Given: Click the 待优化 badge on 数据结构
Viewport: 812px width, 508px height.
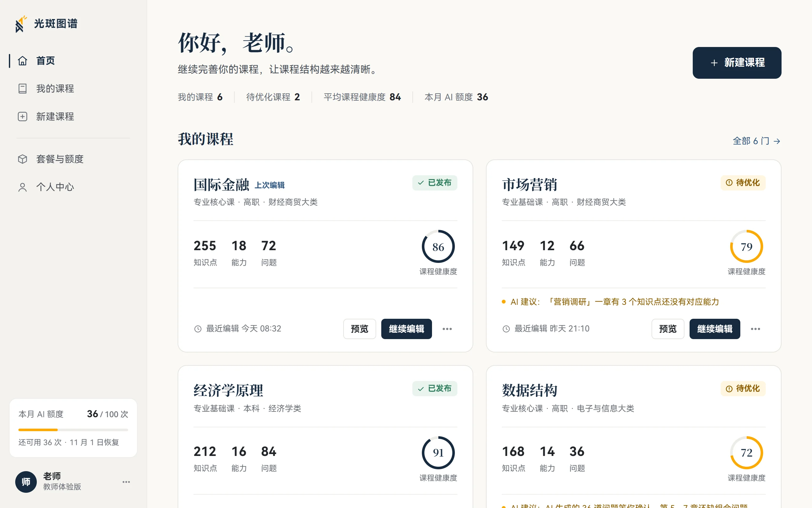Looking at the screenshot, I should pos(743,389).
